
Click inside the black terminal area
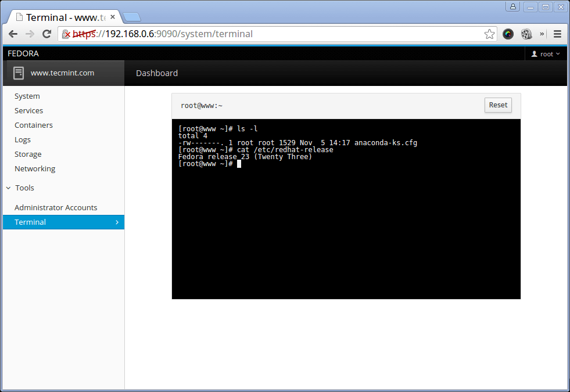(346, 232)
